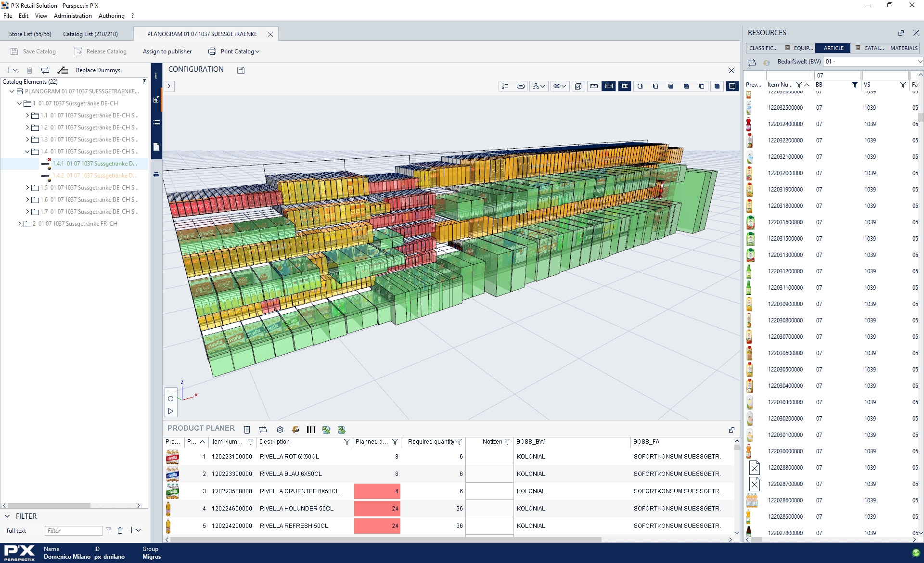
Task: Click the full text Filter input field
Action: [x=74, y=530]
